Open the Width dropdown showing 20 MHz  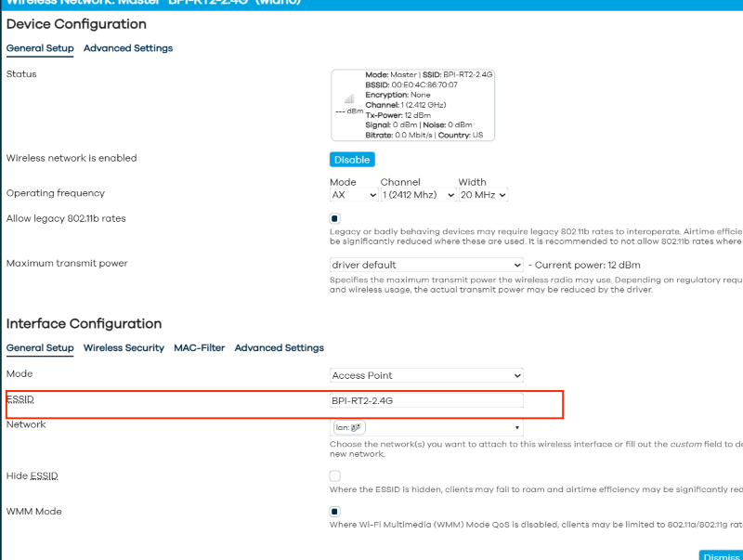[x=483, y=195]
